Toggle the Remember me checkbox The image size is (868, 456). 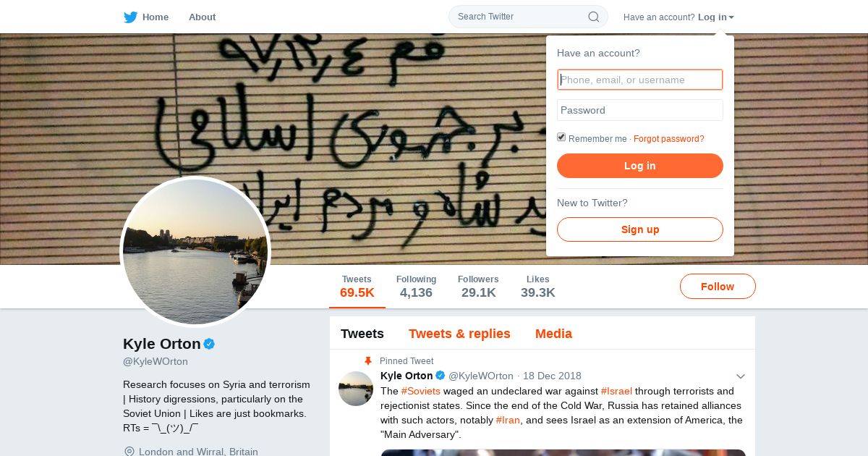pos(561,138)
